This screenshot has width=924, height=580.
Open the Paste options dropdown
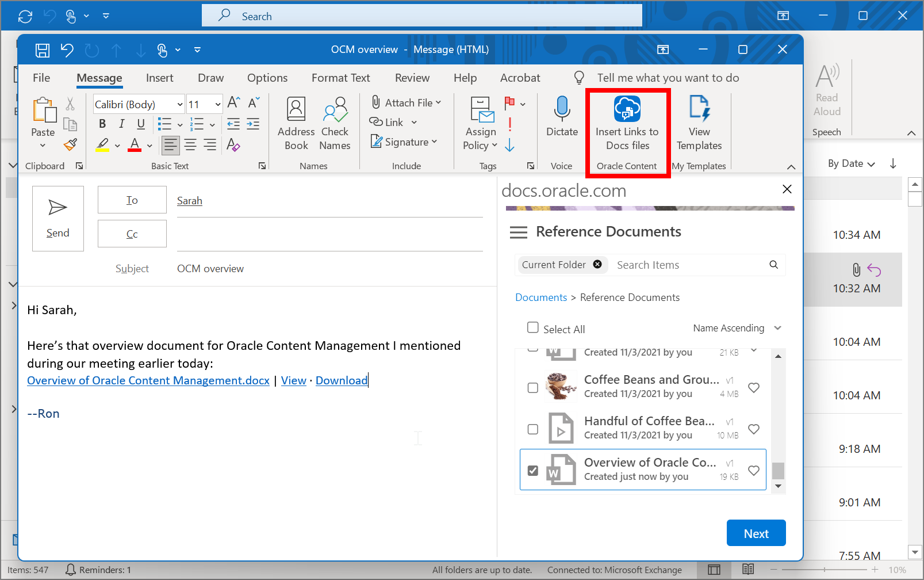point(43,146)
